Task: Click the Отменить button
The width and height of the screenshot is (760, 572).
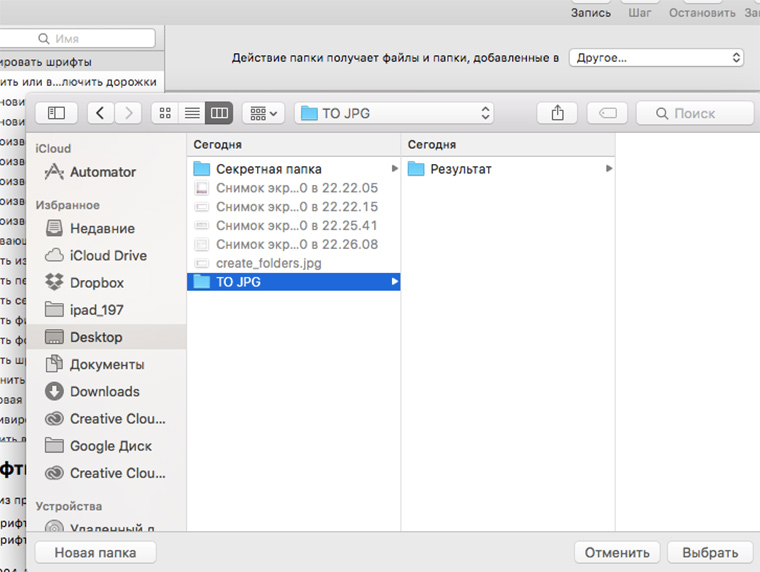Action: point(617,553)
